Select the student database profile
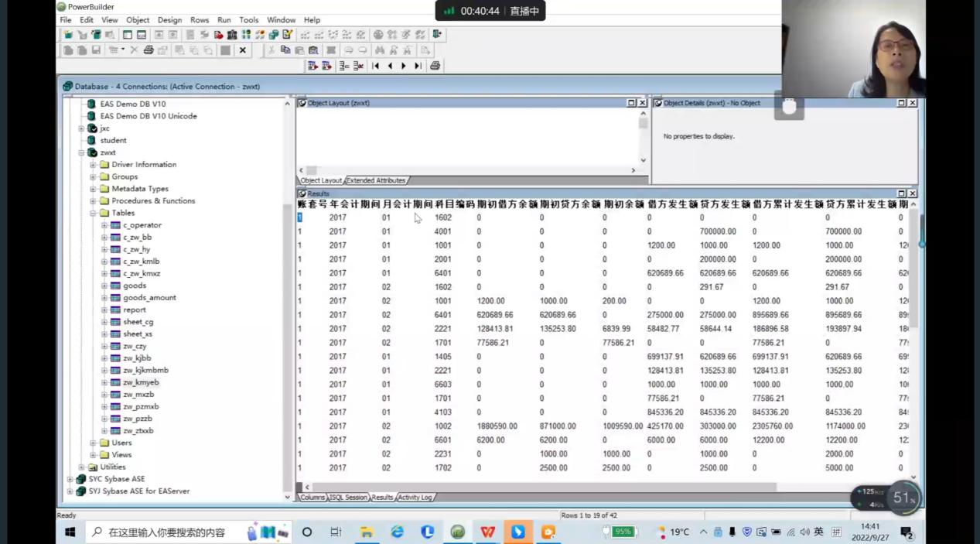This screenshot has height=544, width=980. point(113,140)
